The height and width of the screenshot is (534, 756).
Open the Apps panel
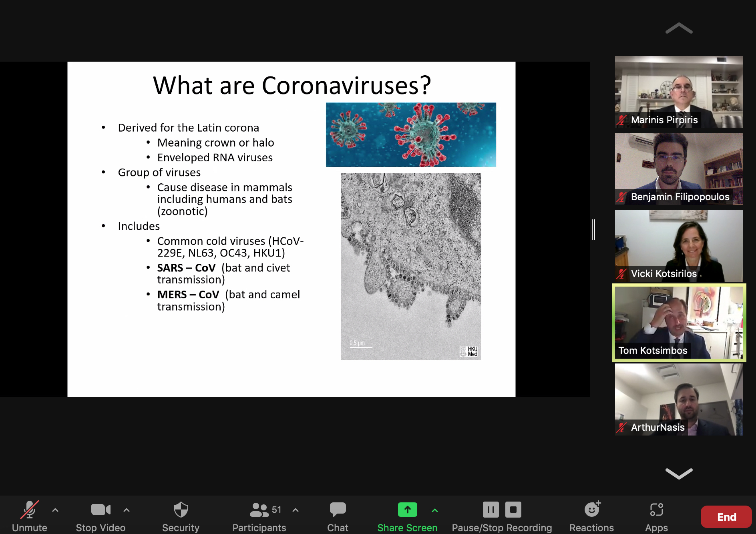656,510
